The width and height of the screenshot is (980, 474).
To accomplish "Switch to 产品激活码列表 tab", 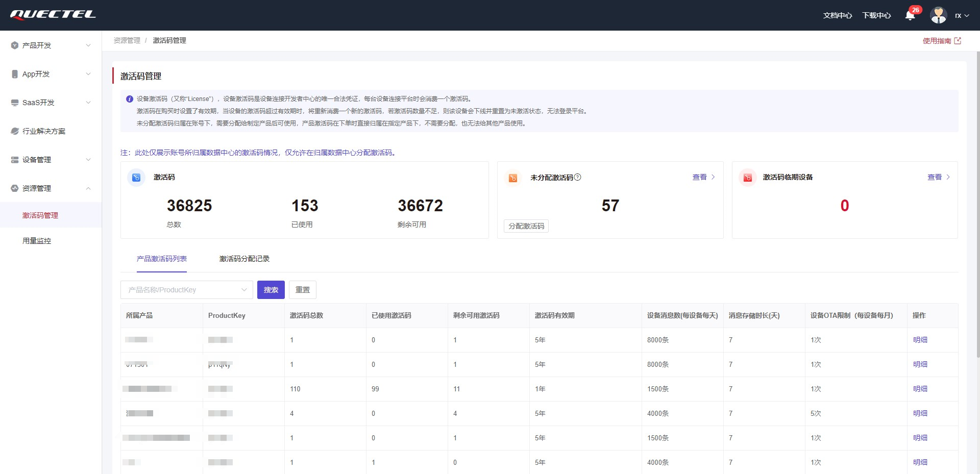I will pyautogui.click(x=162, y=259).
